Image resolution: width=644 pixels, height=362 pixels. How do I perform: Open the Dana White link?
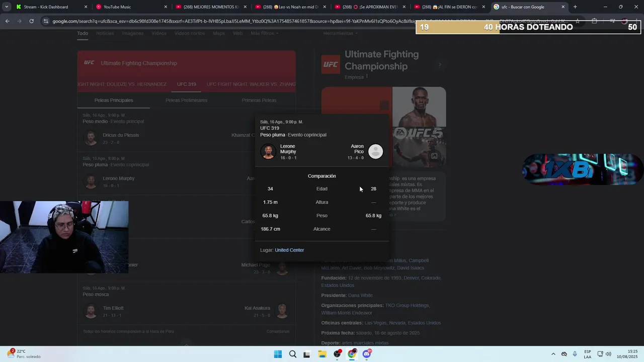[x=360, y=295]
